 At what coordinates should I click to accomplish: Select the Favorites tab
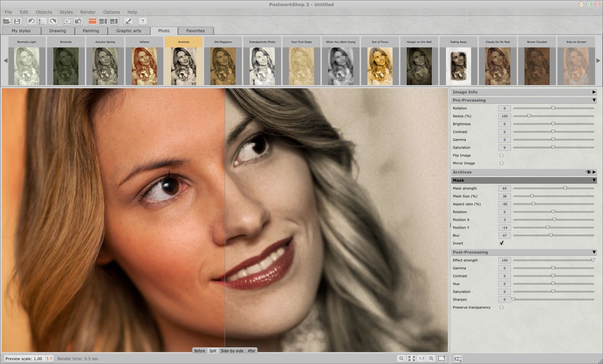195,30
